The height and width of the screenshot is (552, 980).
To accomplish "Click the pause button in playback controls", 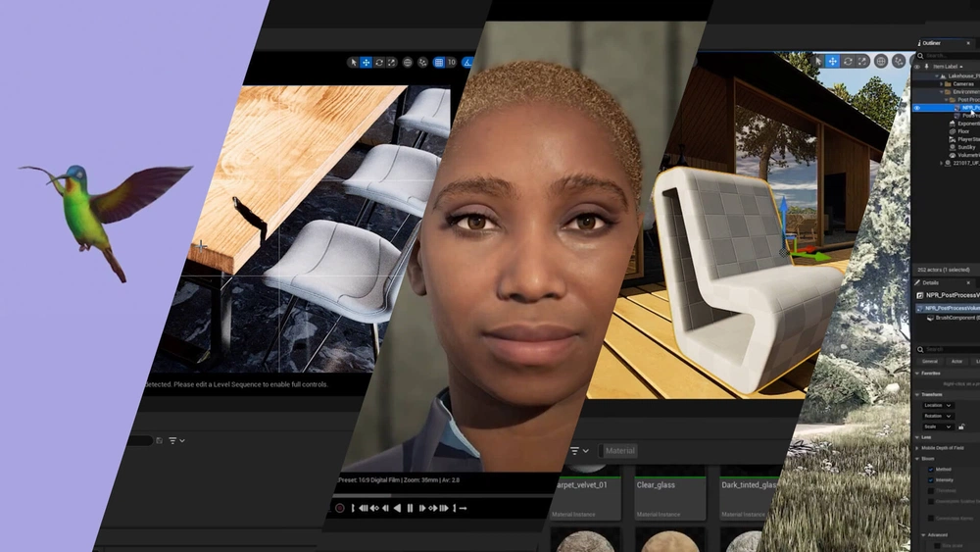I will (410, 508).
